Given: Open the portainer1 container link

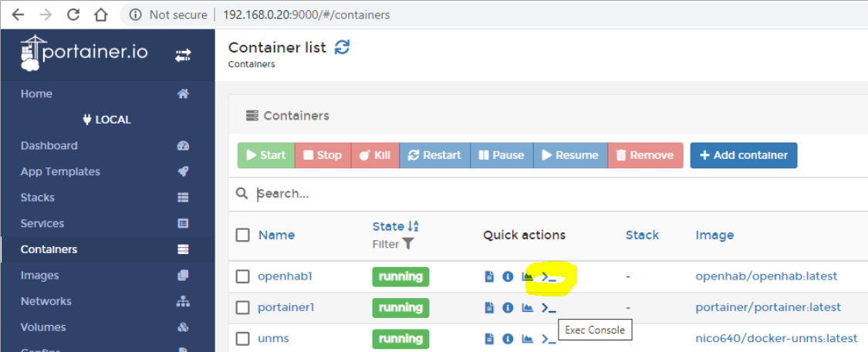Looking at the screenshot, I should point(286,307).
